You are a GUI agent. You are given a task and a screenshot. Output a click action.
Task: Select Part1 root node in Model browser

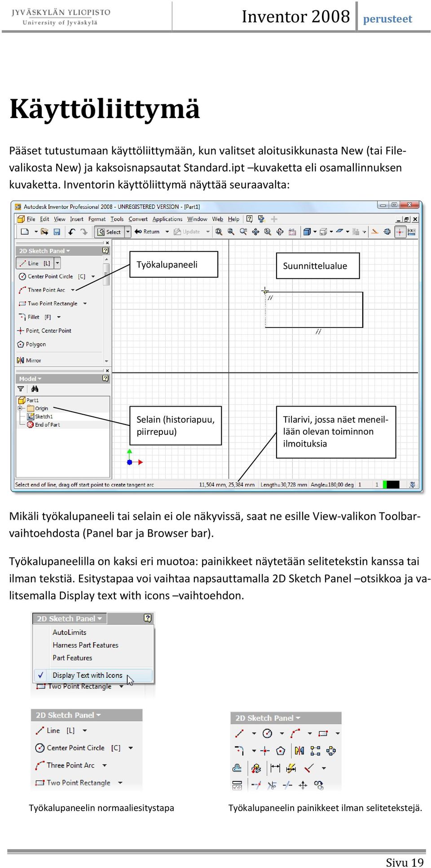point(28,400)
